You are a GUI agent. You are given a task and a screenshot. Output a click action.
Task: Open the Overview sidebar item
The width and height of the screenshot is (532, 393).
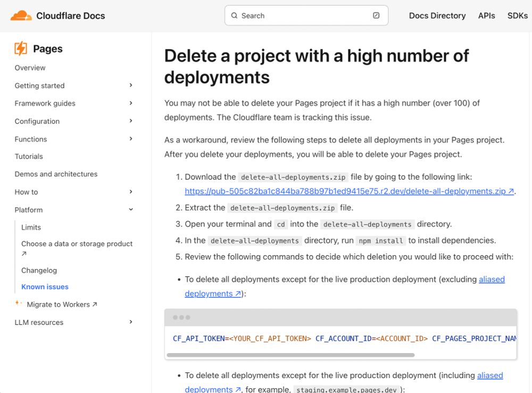pos(30,68)
